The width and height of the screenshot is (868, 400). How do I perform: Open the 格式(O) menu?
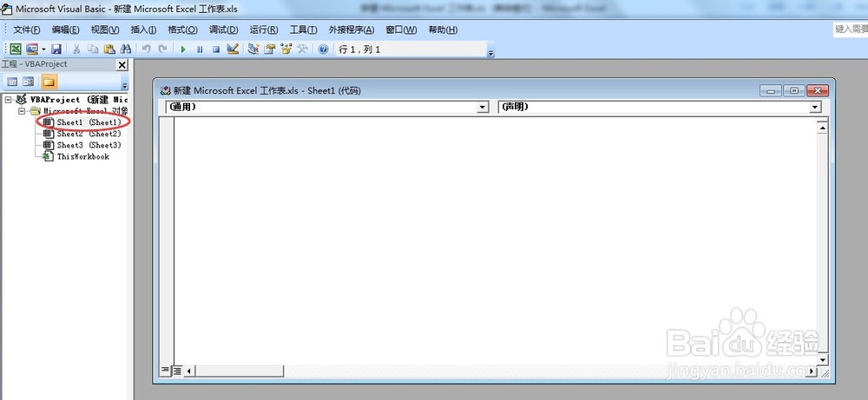(x=182, y=30)
